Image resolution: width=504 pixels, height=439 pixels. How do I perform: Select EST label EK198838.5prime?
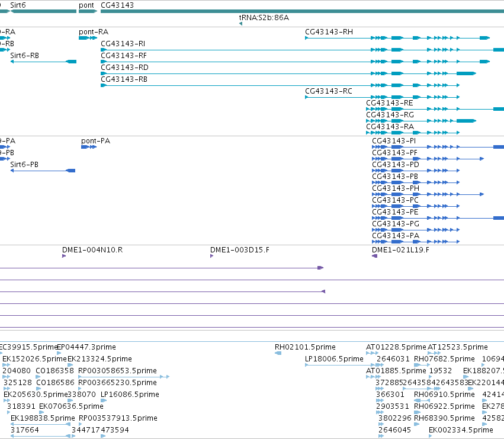click(43, 419)
